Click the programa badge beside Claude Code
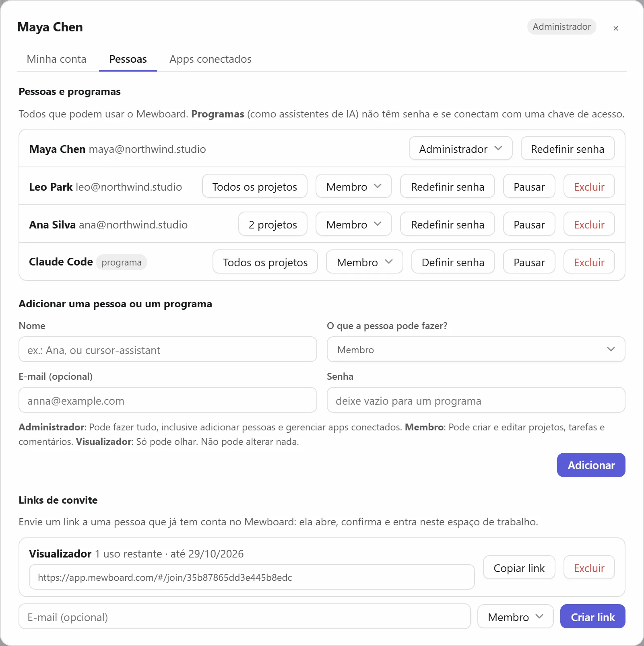The height and width of the screenshot is (646, 644). (x=122, y=262)
